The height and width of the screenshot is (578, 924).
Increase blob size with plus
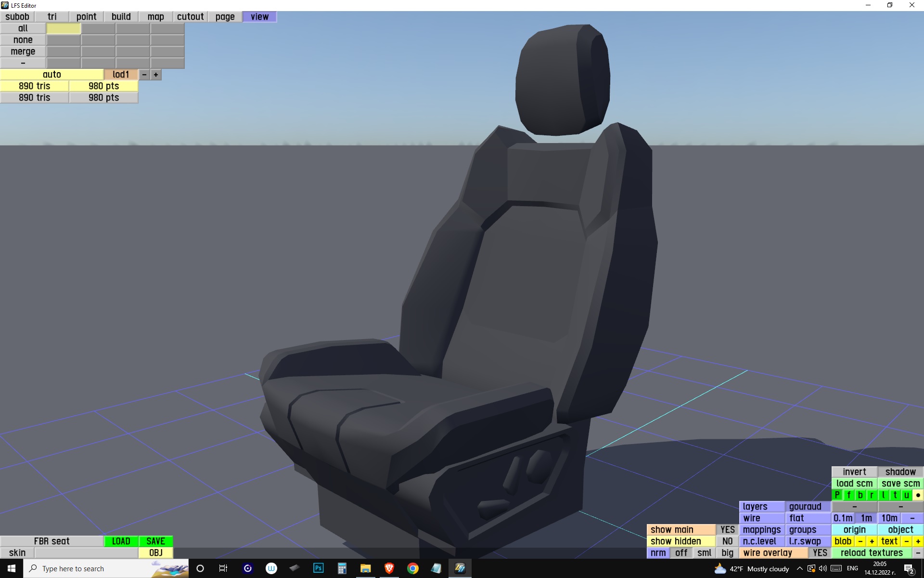872,541
